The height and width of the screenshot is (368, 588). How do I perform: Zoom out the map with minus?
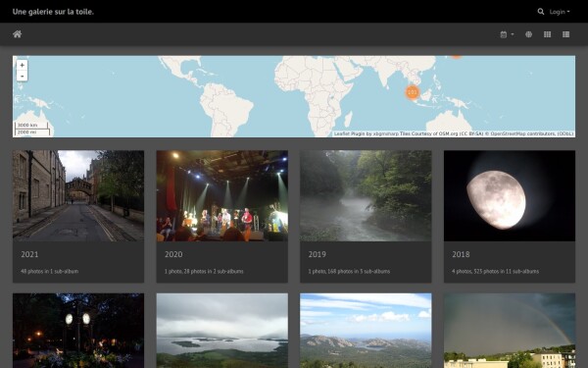point(23,76)
